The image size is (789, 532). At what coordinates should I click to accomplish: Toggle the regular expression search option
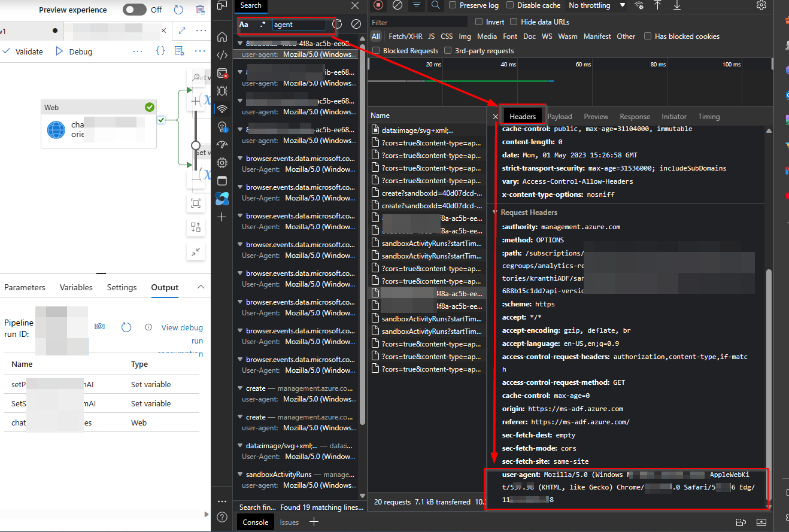[x=262, y=25]
